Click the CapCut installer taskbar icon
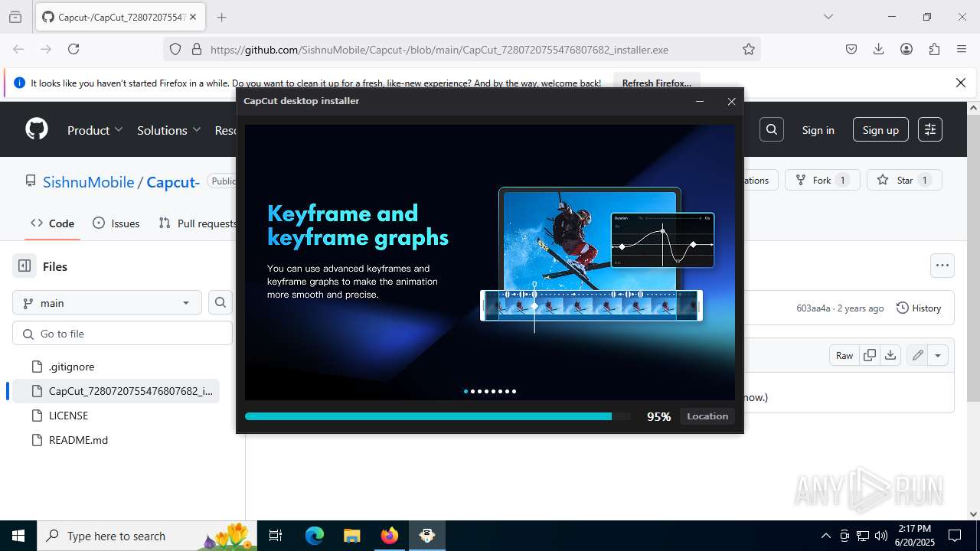 427,536
